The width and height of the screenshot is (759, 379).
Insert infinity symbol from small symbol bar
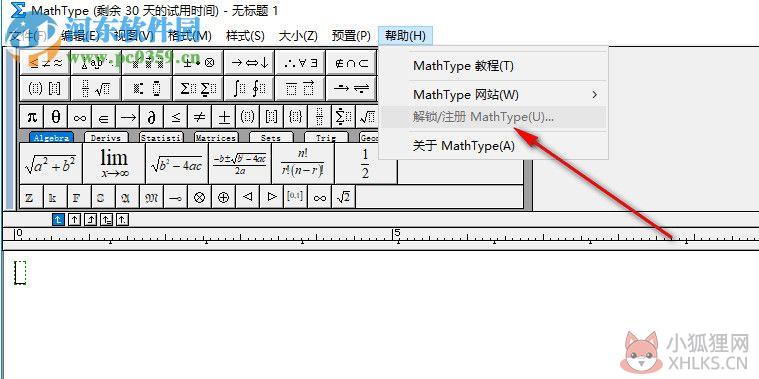(80, 117)
